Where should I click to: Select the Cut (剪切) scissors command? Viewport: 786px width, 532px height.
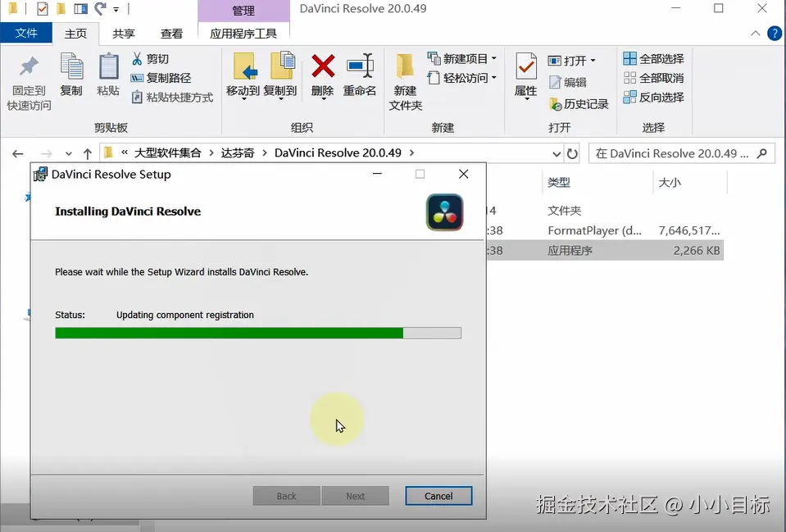pyautogui.click(x=150, y=59)
